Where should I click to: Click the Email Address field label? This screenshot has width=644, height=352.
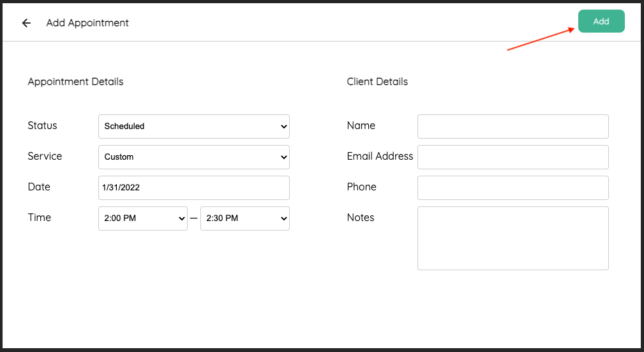pos(380,157)
